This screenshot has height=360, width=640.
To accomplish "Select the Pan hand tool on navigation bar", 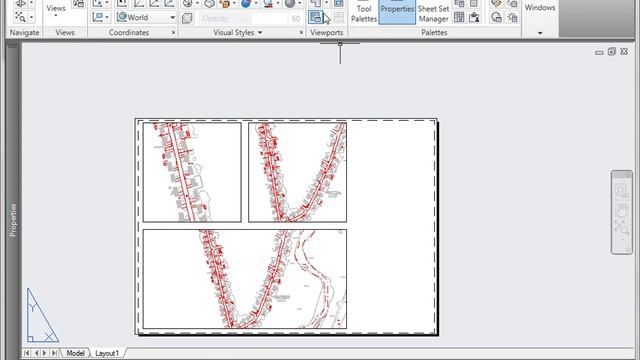I will click(622, 211).
